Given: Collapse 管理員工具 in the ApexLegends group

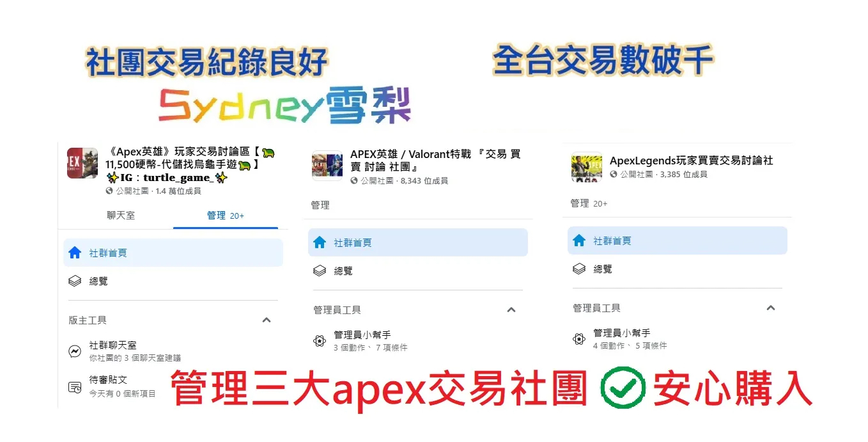Looking at the screenshot, I should click(771, 308).
